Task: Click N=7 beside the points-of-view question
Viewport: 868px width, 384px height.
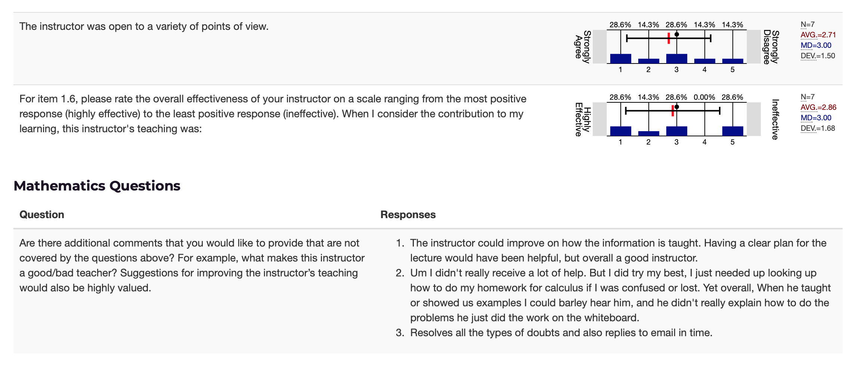Action: pos(807,24)
